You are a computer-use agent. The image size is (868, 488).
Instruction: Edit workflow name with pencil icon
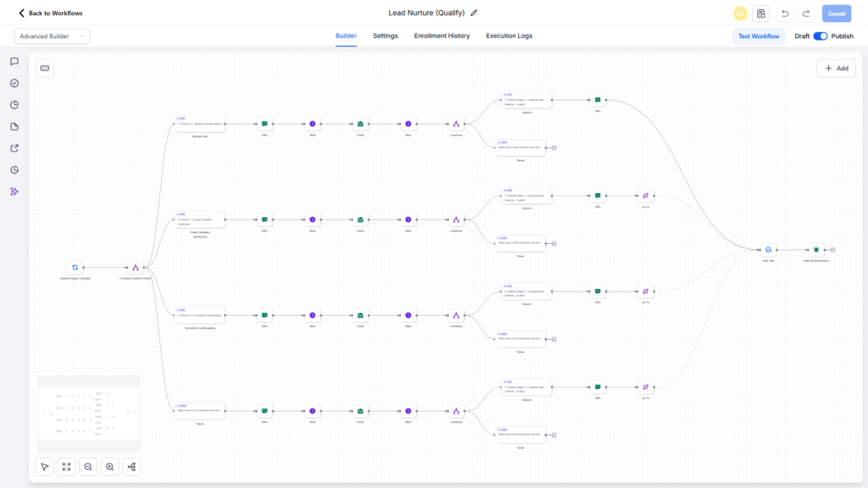[474, 14]
